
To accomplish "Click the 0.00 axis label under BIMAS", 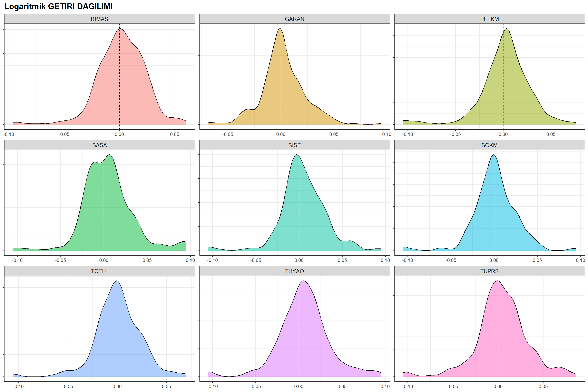I will 119,134.
